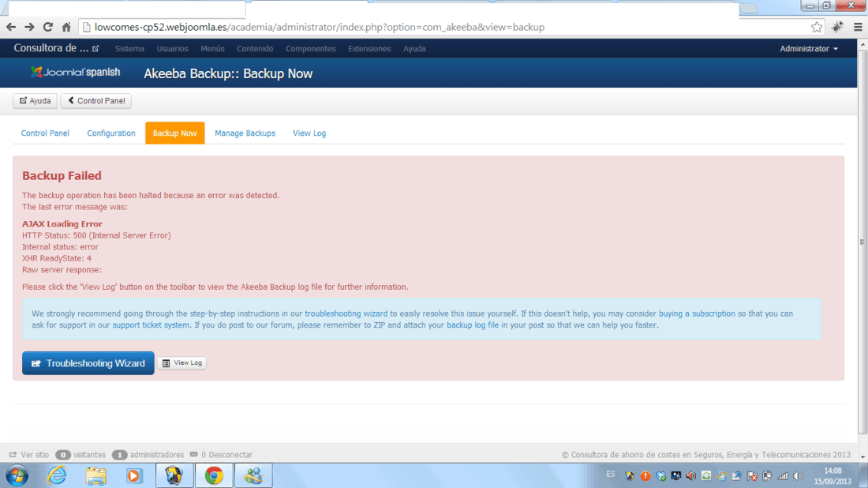Click the blue Troubleshooting Wizard button
This screenshot has height=488, width=868.
click(x=88, y=363)
